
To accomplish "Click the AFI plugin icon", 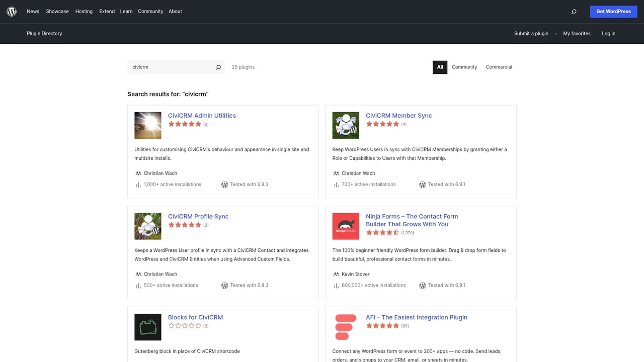I will coord(346,327).
